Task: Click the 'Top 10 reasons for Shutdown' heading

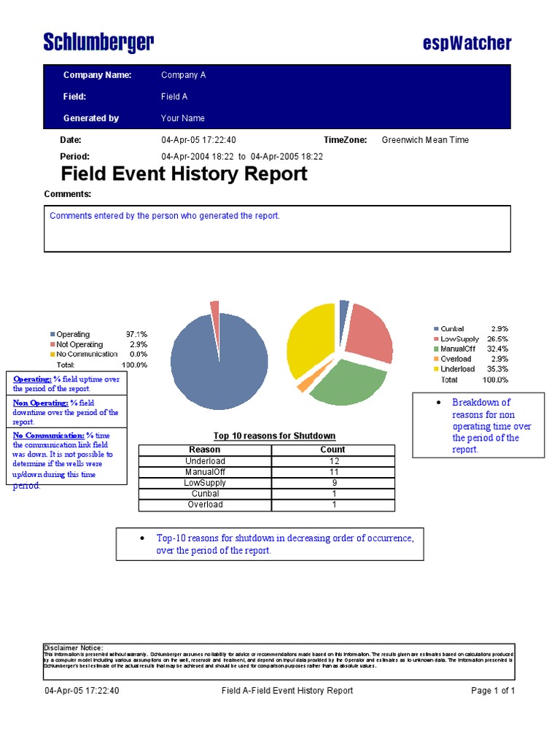Action: click(274, 436)
